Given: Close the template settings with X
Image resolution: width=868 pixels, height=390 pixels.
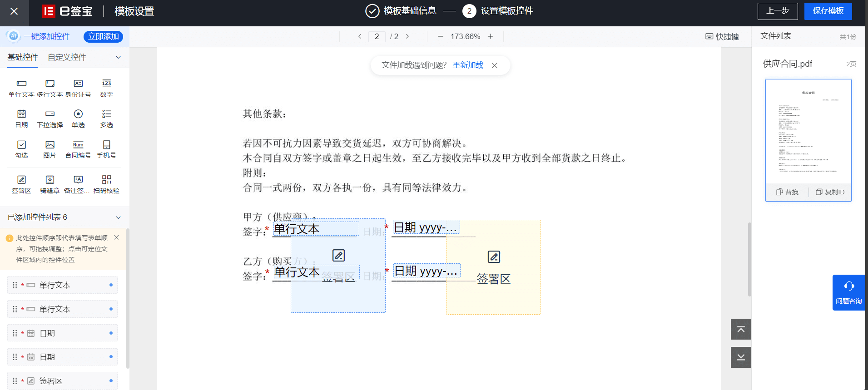Looking at the screenshot, I should 14,11.
